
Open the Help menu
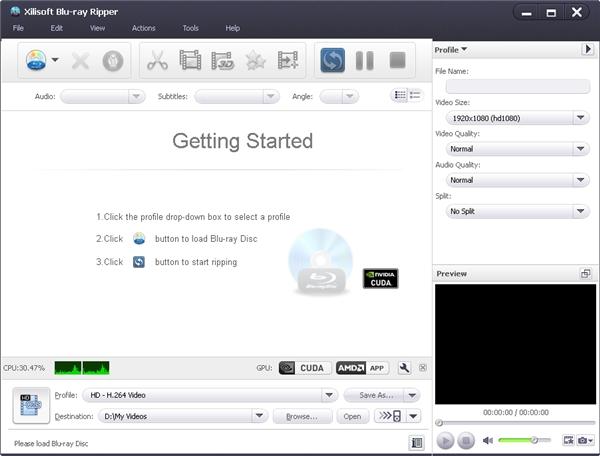(x=232, y=28)
